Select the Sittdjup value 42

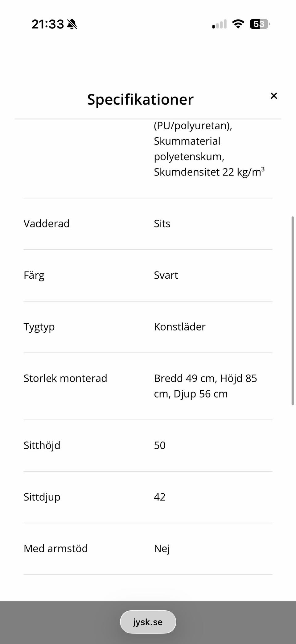click(160, 497)
